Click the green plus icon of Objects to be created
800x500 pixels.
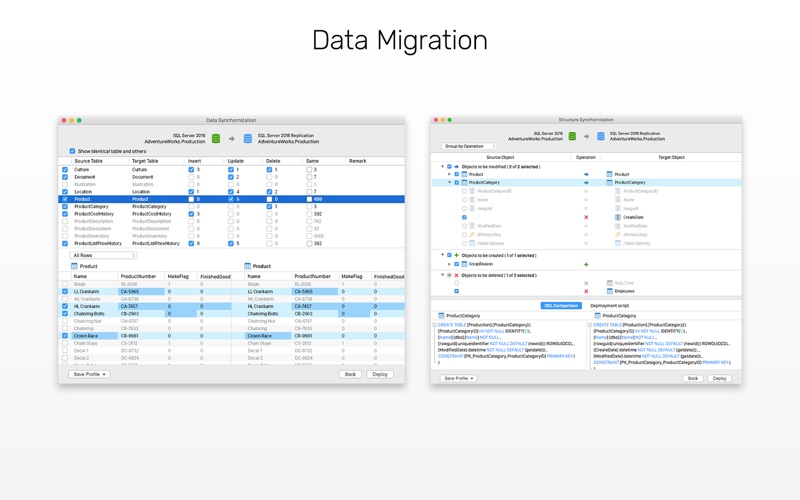[456, 256]
